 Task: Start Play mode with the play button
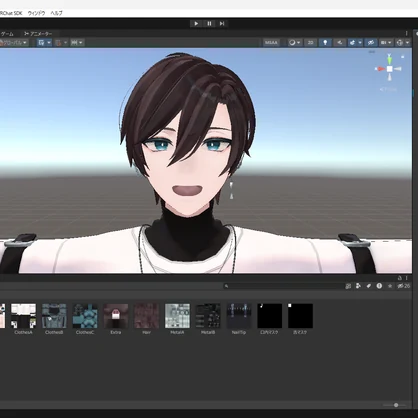(196, 23)
